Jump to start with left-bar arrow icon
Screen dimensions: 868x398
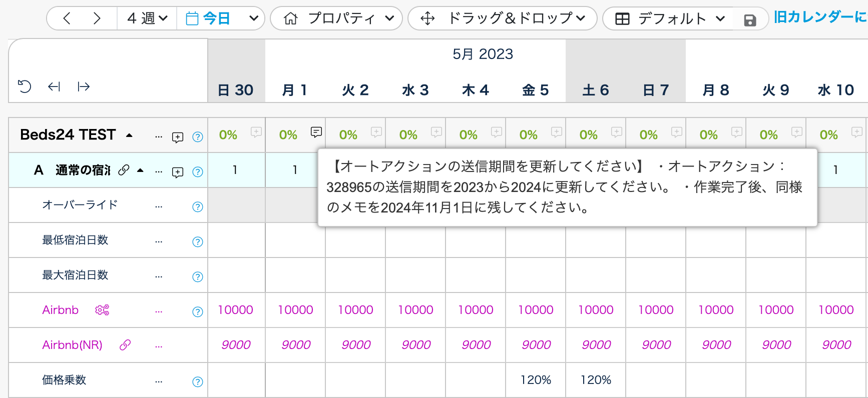tap(54, 86)
